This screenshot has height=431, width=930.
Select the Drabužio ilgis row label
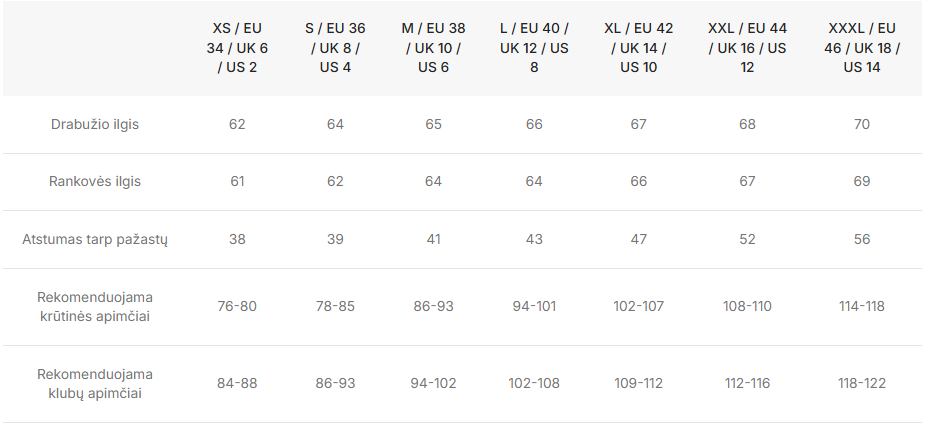(x=95, y=124)
